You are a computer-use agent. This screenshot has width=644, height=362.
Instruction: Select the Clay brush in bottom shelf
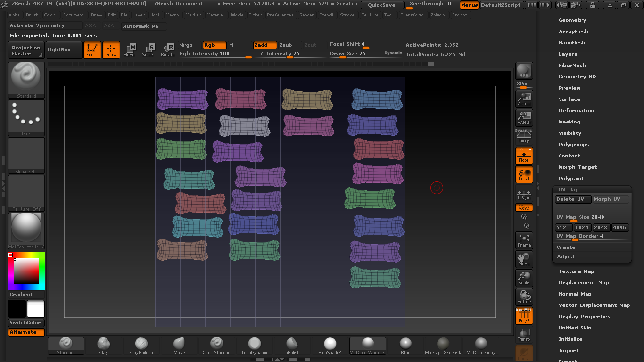tap(104, 346)
